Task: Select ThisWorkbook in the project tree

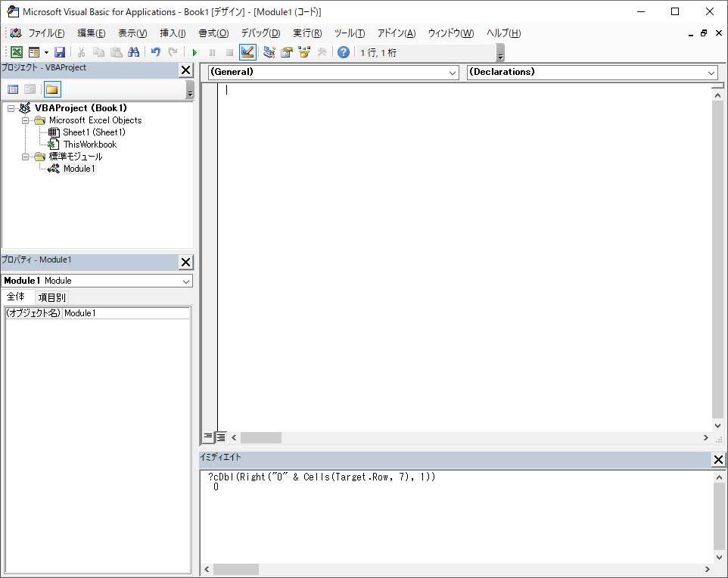Action: click(x=89, y=144)
